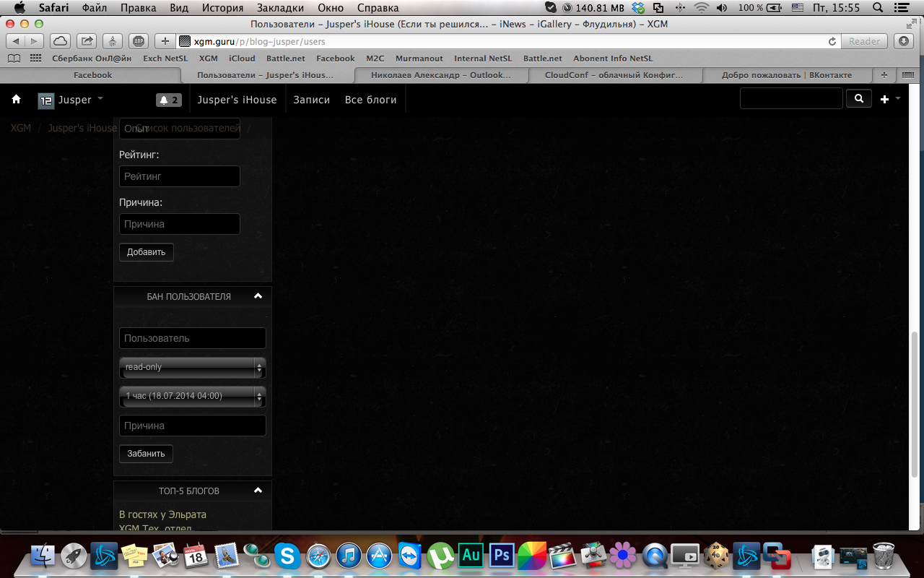Open Сбербанк ОнЛ@йн bookmark
This screenshot has width=924, height=578.
[92, 59]
